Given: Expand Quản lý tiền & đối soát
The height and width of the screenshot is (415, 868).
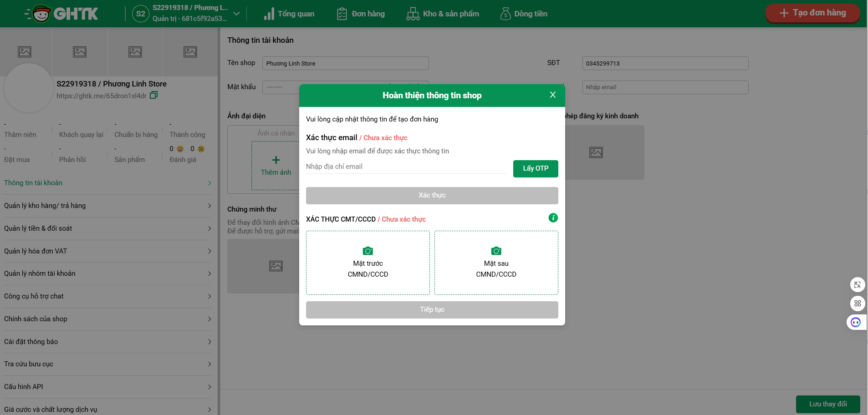Looking at the screenshot, I should tap(107, 228).
